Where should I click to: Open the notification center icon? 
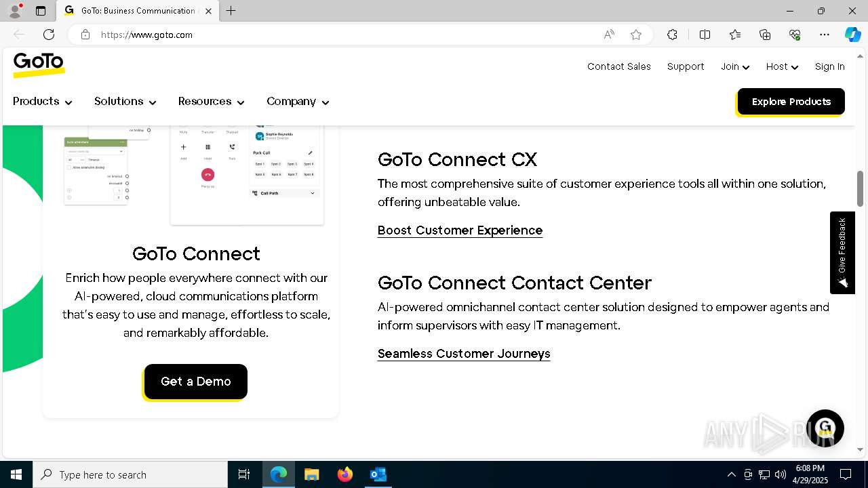[x=846, y=474]
